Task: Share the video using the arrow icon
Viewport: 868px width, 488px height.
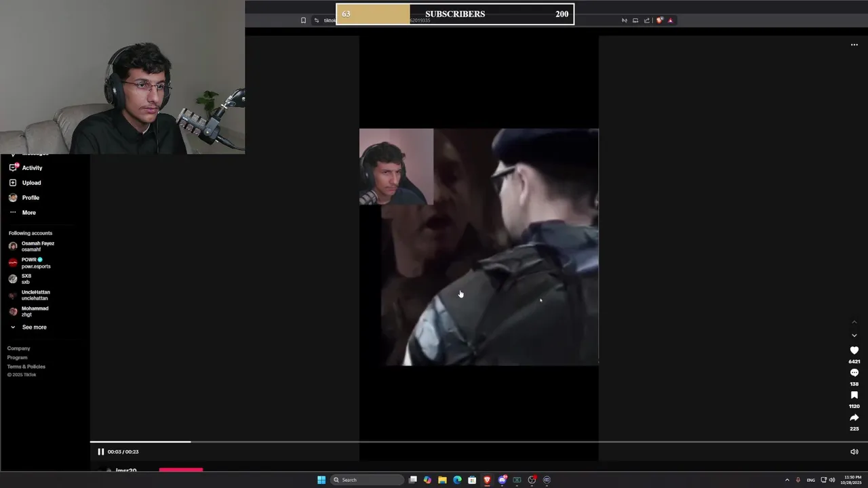Action: click(854, 418)
